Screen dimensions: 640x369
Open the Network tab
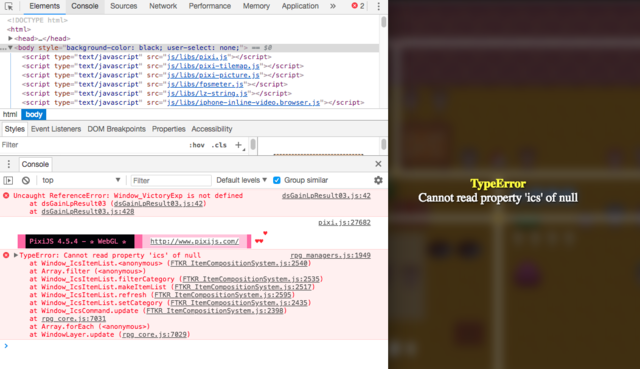click(163, 6)
